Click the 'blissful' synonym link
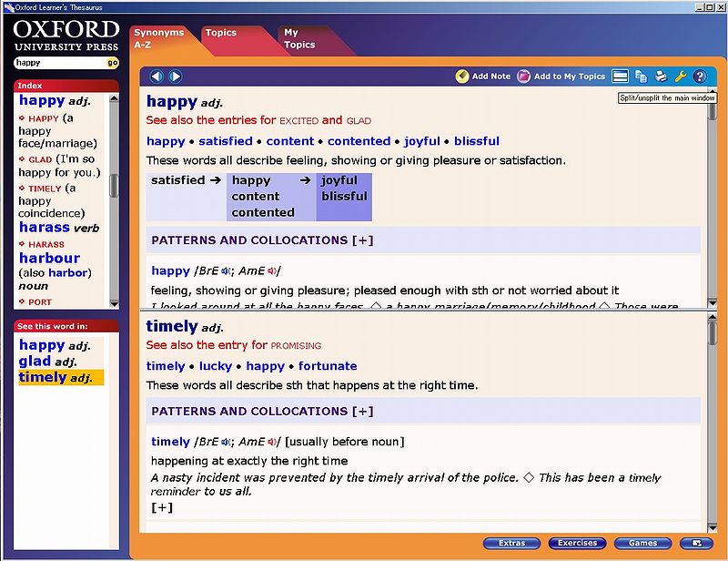 coord(477,141)
